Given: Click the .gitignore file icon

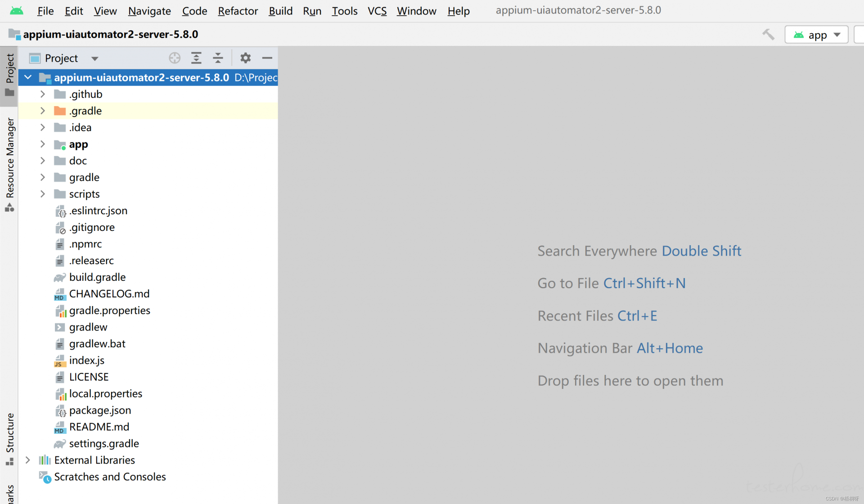Looking at the screenshot, I should [60, 228].
